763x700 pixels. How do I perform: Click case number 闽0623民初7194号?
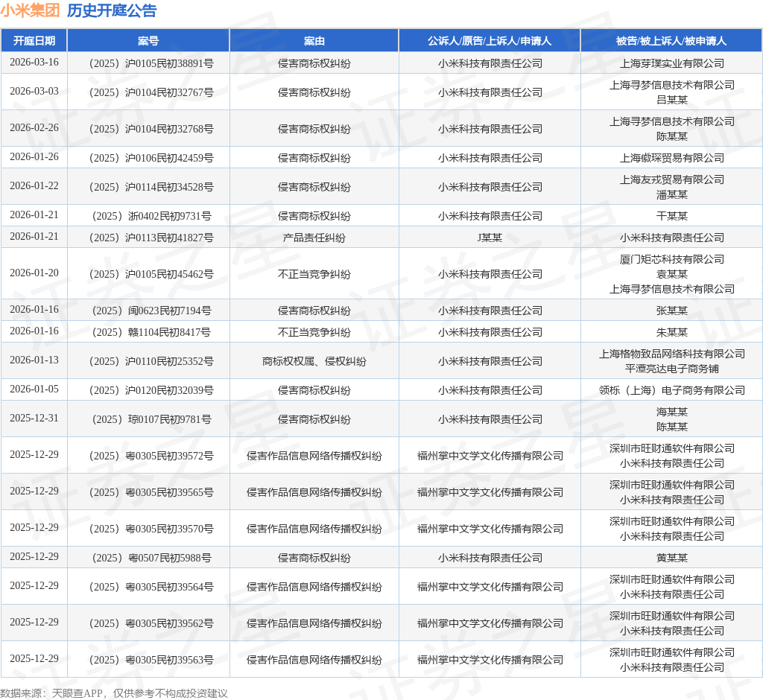tap(169, 311)
